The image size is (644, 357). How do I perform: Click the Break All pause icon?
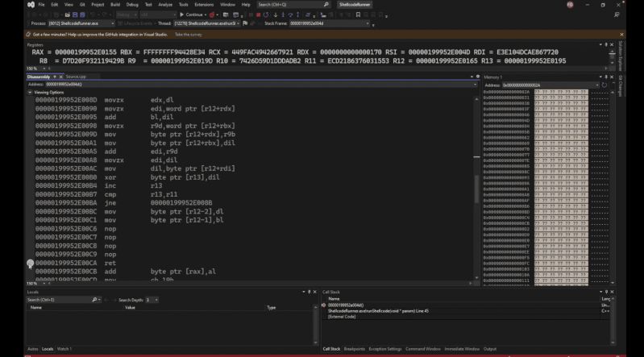coord(251,15)
